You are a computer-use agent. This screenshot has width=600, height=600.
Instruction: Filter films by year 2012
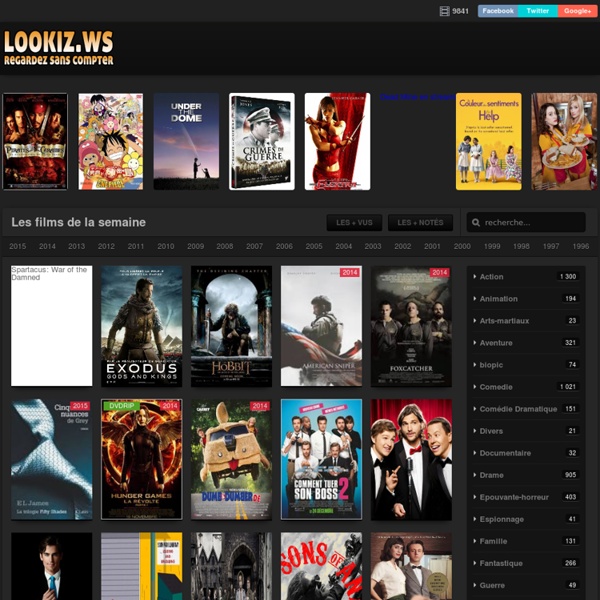(x=106, y=246)
